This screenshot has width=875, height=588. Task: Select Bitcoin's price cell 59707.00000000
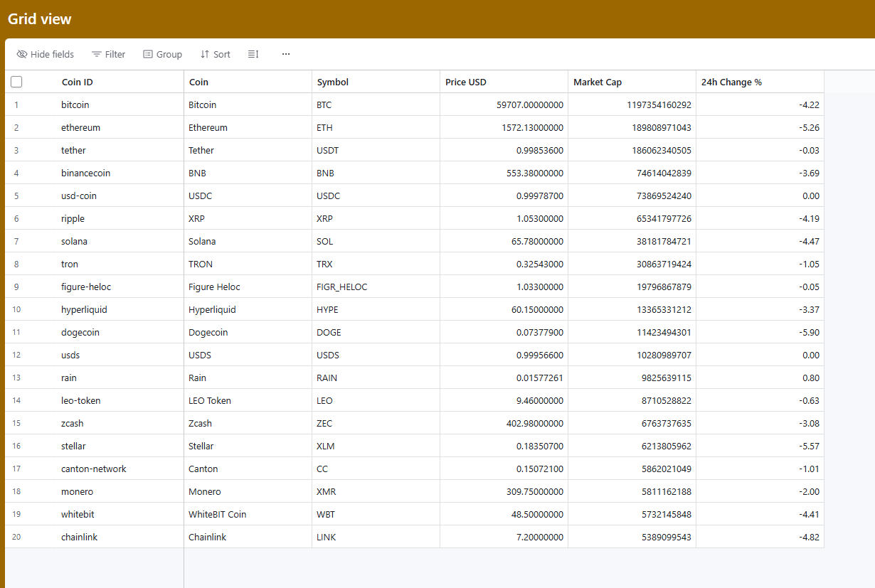(x=504, y=105)
